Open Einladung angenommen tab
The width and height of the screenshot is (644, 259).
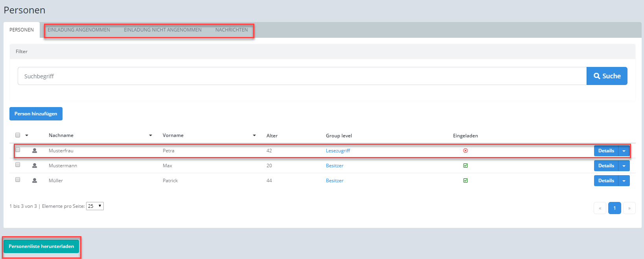pyautogui.click(x=79, y=30)
